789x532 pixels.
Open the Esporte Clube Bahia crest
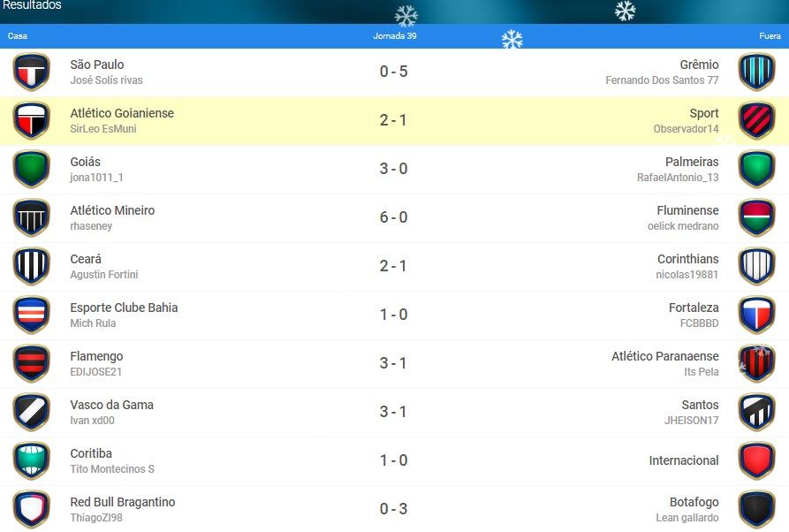point(31,315)
